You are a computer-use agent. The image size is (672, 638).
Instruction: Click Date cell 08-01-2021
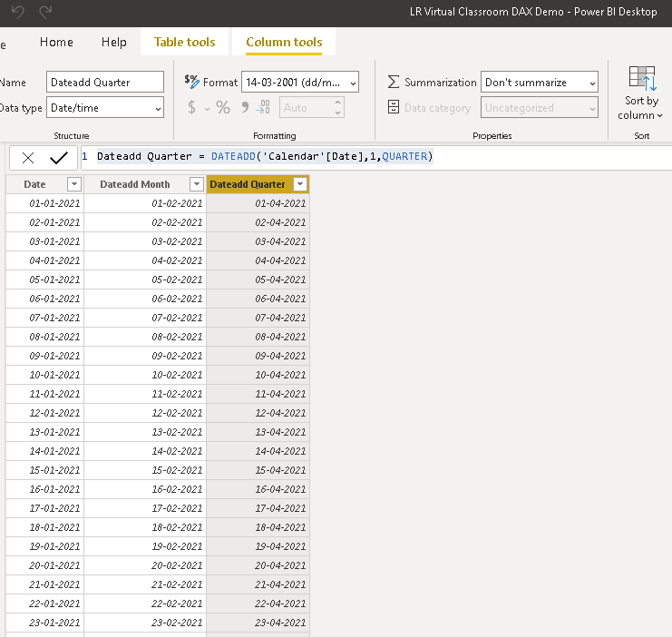tap(45, 337)
